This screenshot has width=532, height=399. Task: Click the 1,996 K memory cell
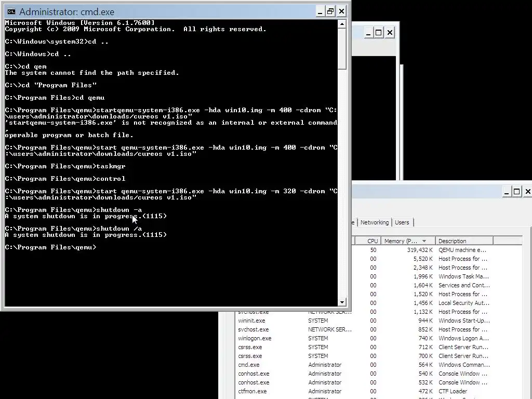[423, 276]
